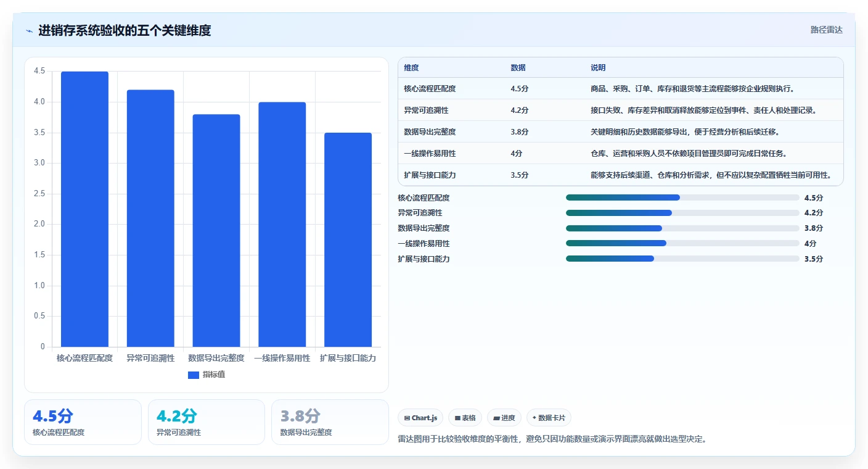Click the footer note starting with 雷达图用于
Viewport: 868px width, 469px height.
point(552,439)
